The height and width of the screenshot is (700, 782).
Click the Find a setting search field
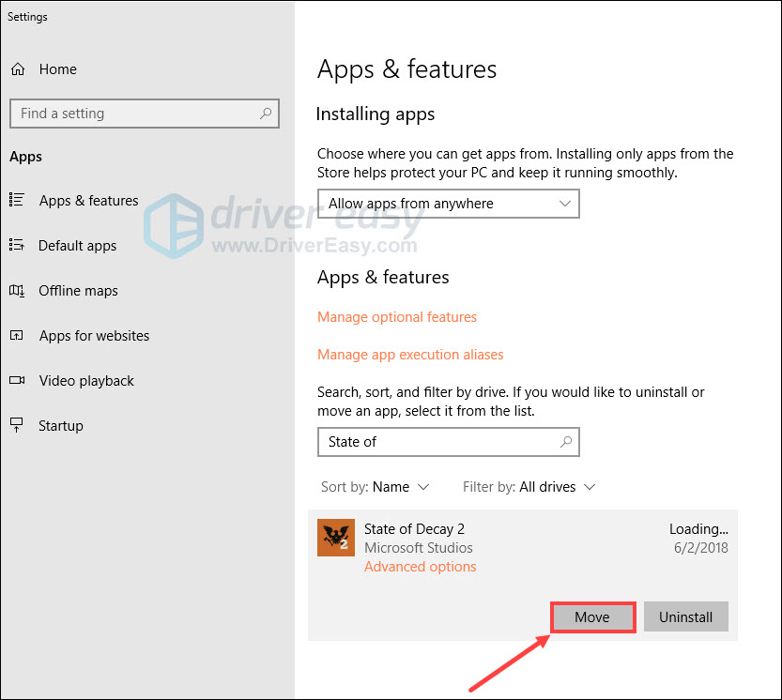(x=131, y=114)
